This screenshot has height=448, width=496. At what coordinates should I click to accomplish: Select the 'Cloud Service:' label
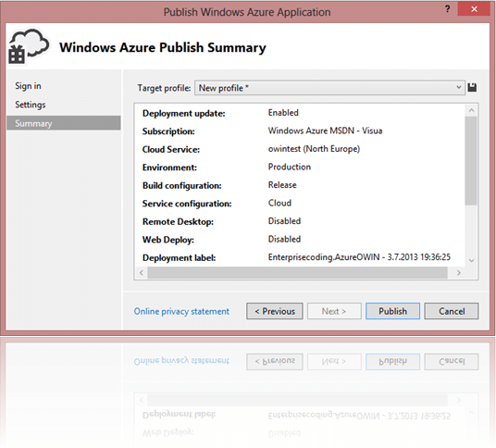coord(171,149)
